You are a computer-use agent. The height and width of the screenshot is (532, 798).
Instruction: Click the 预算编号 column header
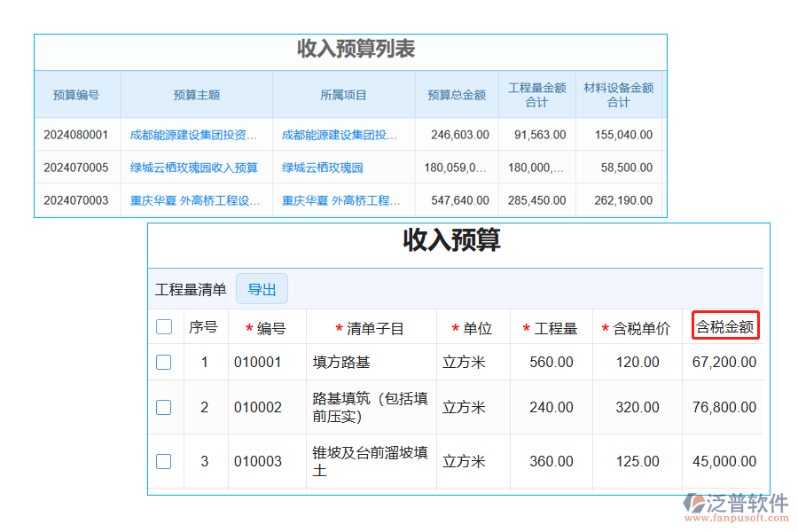tap(76, 94)
